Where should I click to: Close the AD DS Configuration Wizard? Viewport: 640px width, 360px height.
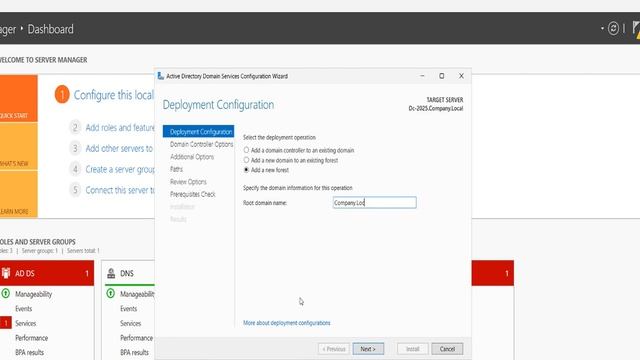tap(461, 76)
